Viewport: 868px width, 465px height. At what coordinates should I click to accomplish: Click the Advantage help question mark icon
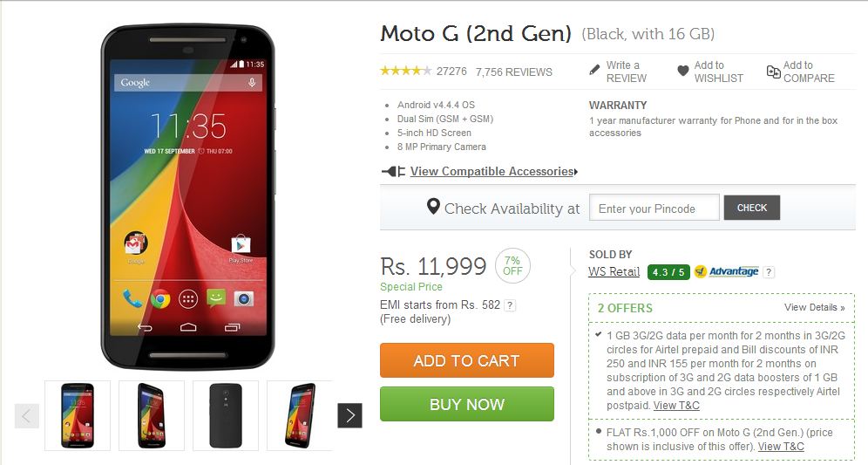click(768, 272)
